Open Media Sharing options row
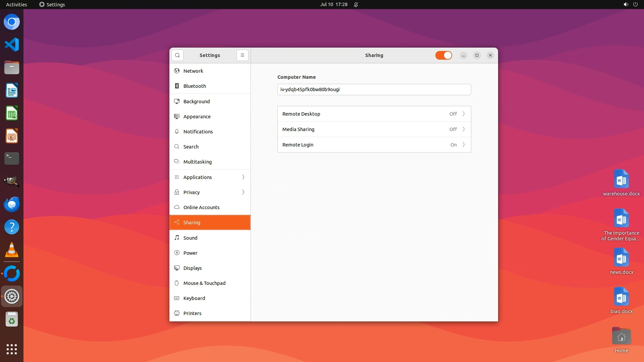The height and width of the screenshot is (362, 644). [374, 129]
